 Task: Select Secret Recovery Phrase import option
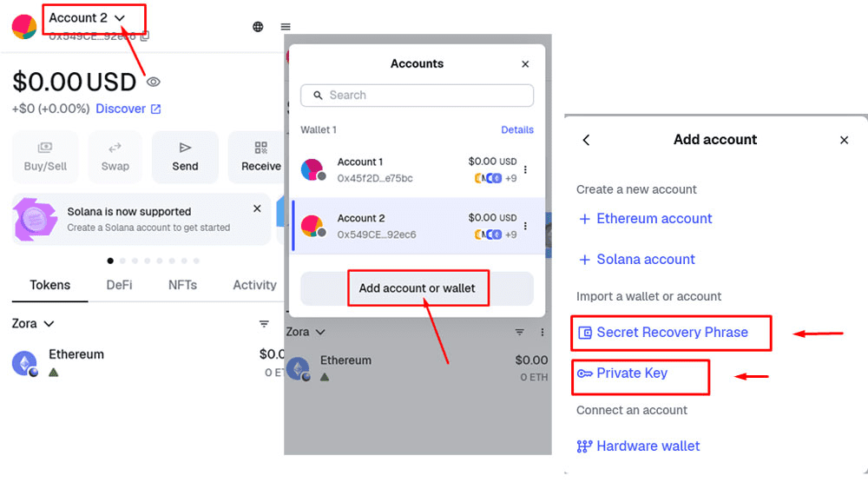[671, 333]
